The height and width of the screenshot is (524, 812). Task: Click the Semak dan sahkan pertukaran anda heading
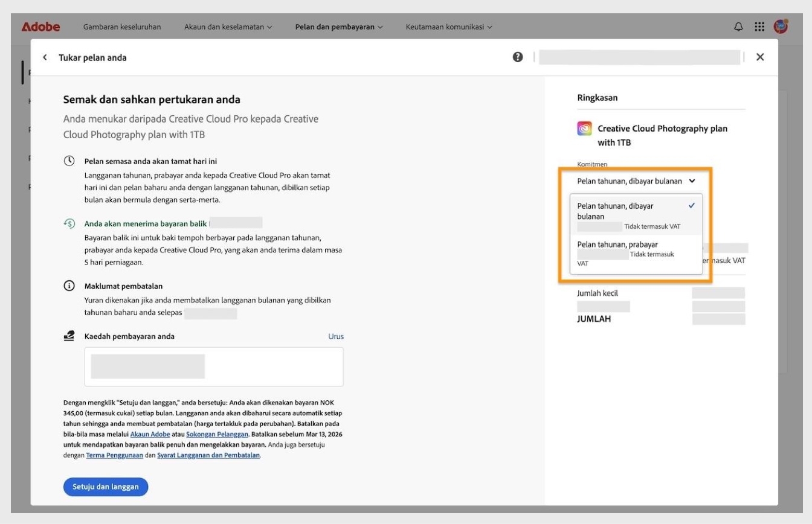click(x=152, y=100)
